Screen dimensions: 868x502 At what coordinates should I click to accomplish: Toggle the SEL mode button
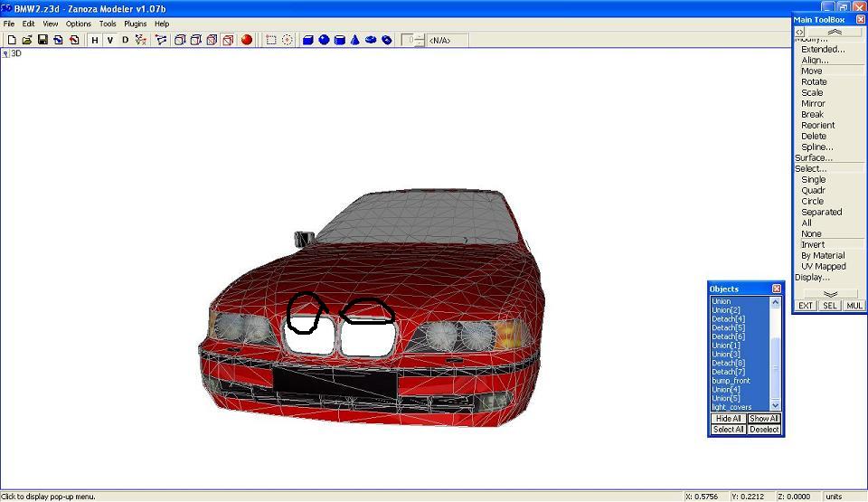pos(829,306)
